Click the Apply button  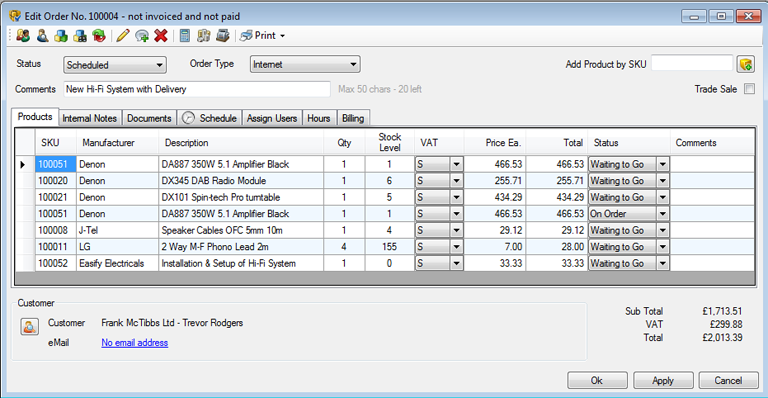pyautogui.click(x=663, y=380)
